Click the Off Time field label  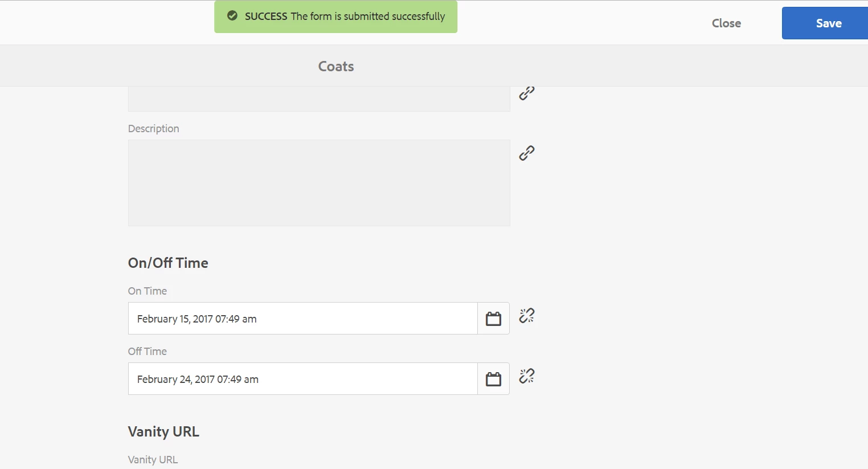(148, 352)
